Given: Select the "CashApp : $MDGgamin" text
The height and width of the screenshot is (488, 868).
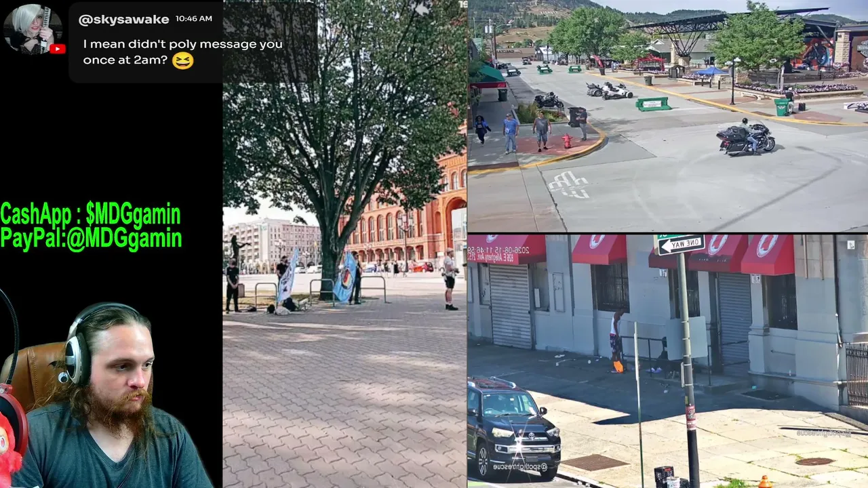Looking at the screenshot, I should click(90, 214).
